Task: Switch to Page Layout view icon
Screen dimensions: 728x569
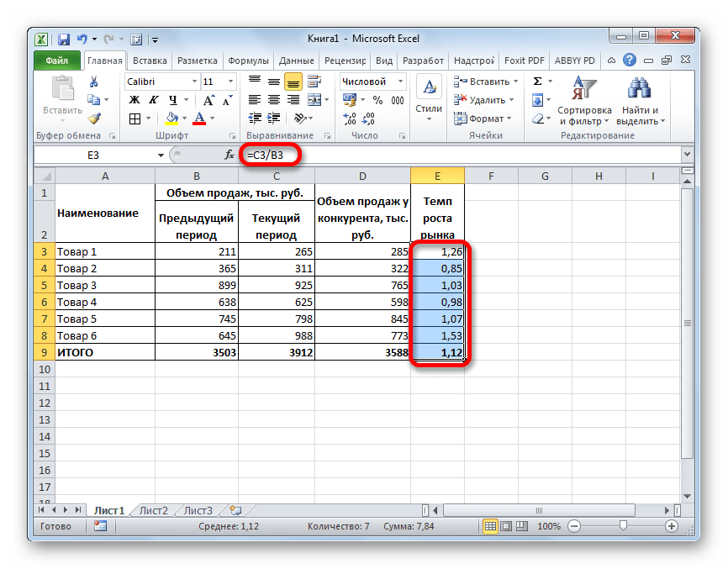Action: [x=507, y=526]
